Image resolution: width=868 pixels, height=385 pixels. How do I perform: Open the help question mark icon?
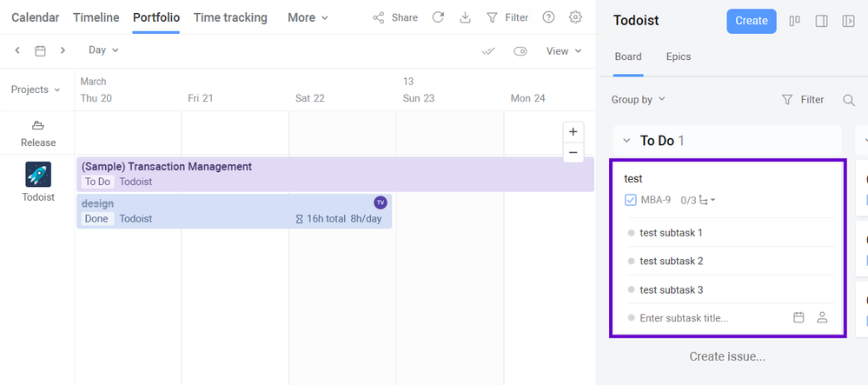click(x=548, y=17)
